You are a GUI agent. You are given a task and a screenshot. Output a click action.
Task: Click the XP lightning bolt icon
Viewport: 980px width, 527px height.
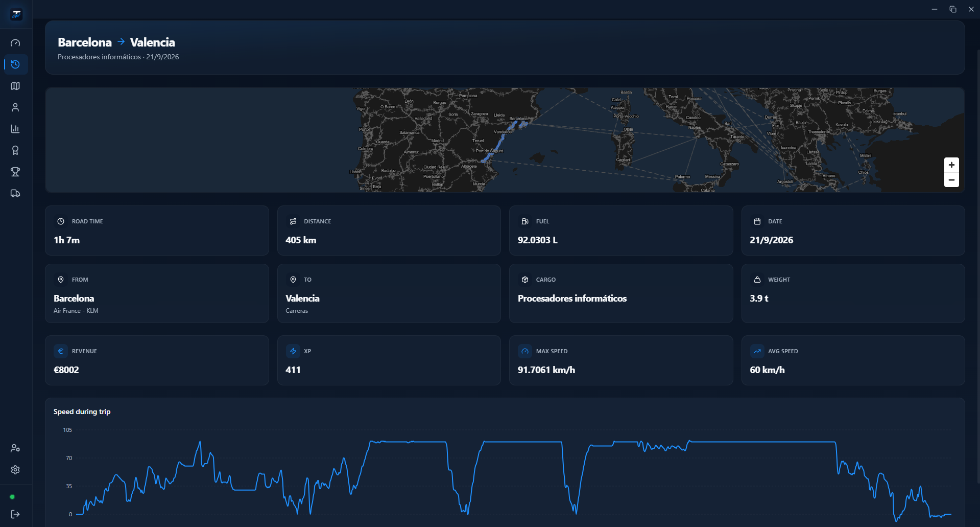coord(293,351)
